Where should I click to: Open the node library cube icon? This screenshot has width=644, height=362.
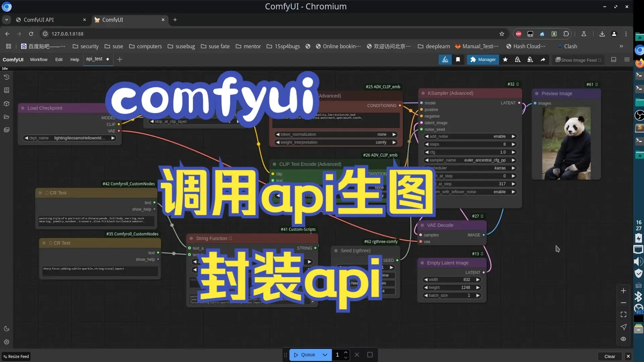(6, 104)
